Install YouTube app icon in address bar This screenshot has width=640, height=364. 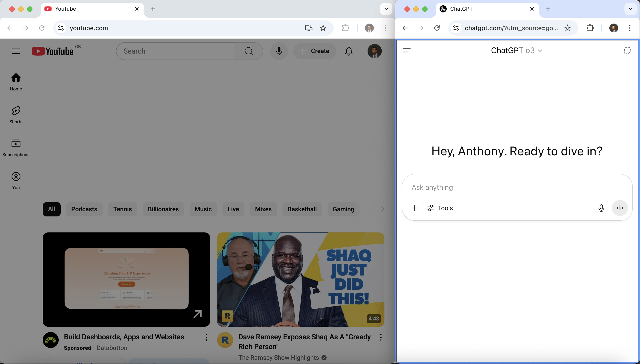[x=309, y=28]
